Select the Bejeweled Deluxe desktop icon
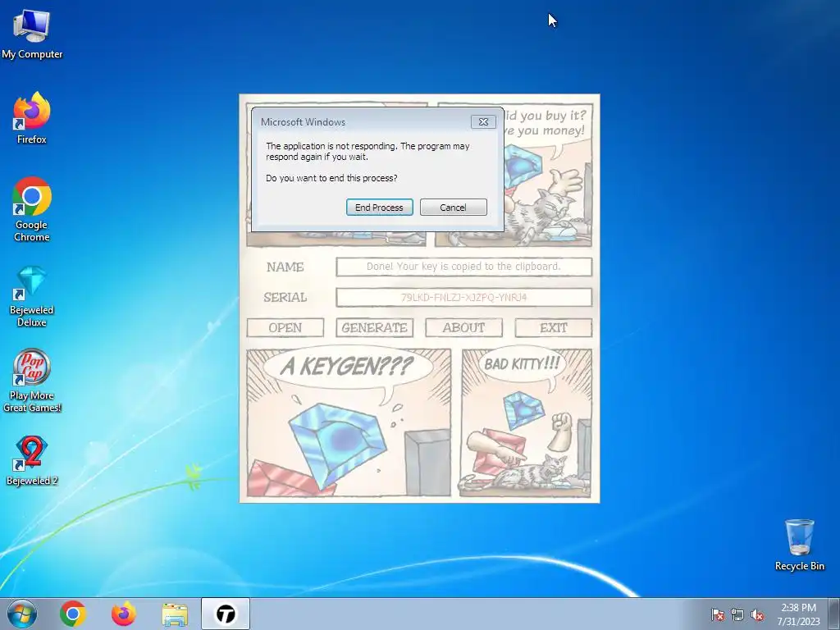The width and height of the screenshot is (840, 630). tap(32, 296)
